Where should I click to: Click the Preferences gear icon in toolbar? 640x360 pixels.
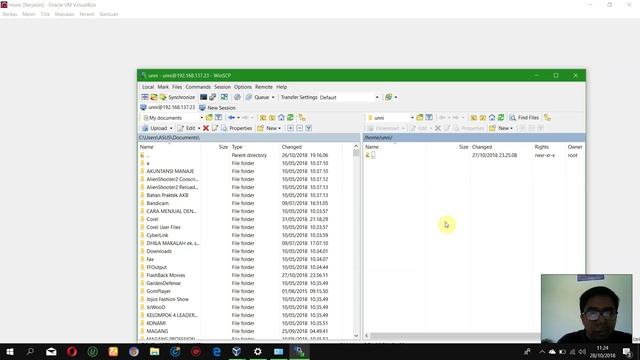point(237,97)
